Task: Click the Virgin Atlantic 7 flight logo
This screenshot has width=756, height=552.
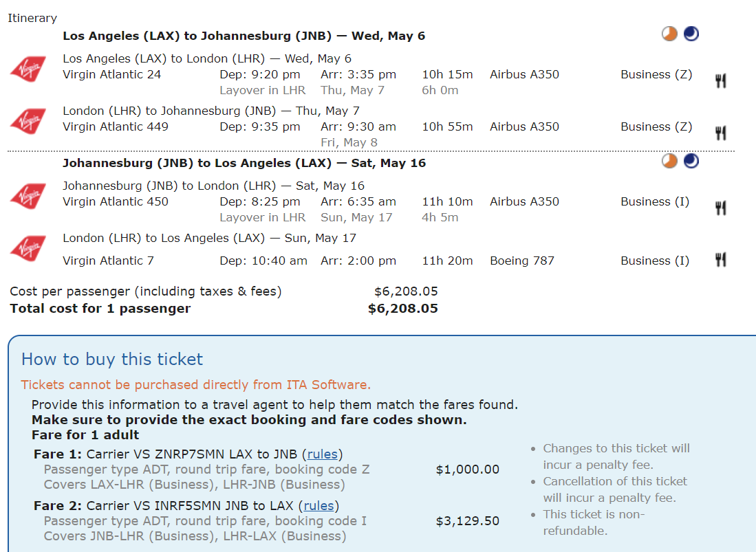Action: click(28, 248)
